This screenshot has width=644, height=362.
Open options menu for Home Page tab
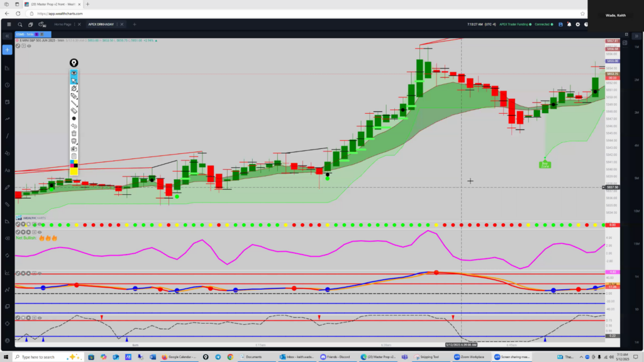74,25
